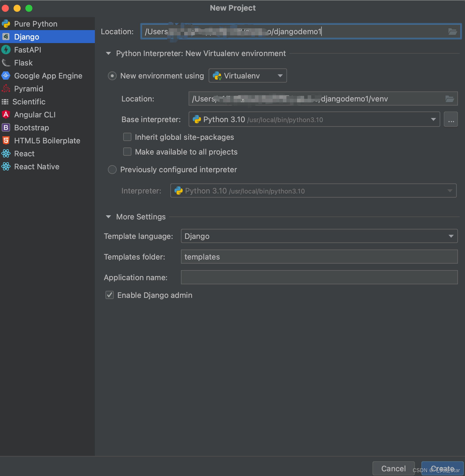The width and height of the screenshot is (465, 476).
Task: Close the New Project window
Action: tap(5, 8)
